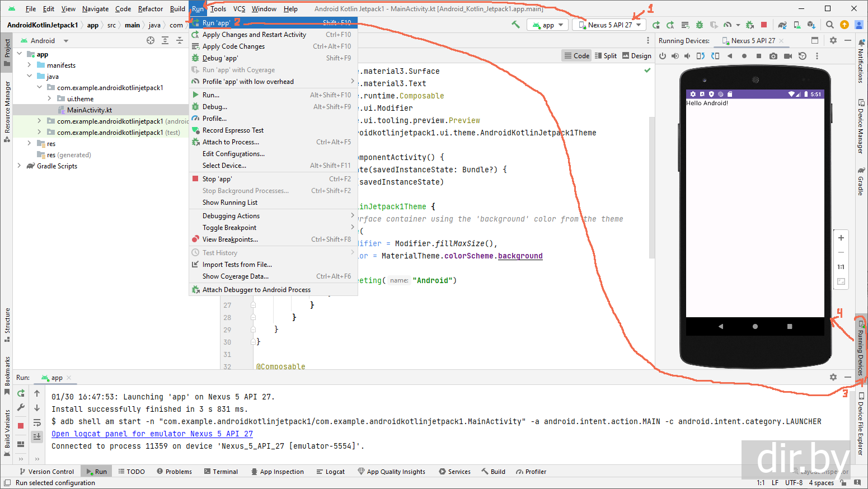Select Edit Configurations in Run menu
868x489 pixels.
coord(233,154)
